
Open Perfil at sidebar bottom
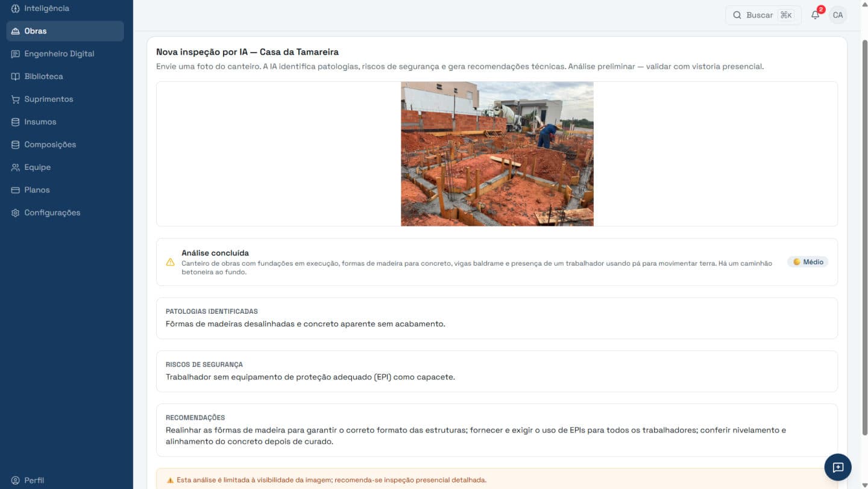pos(65,481)
